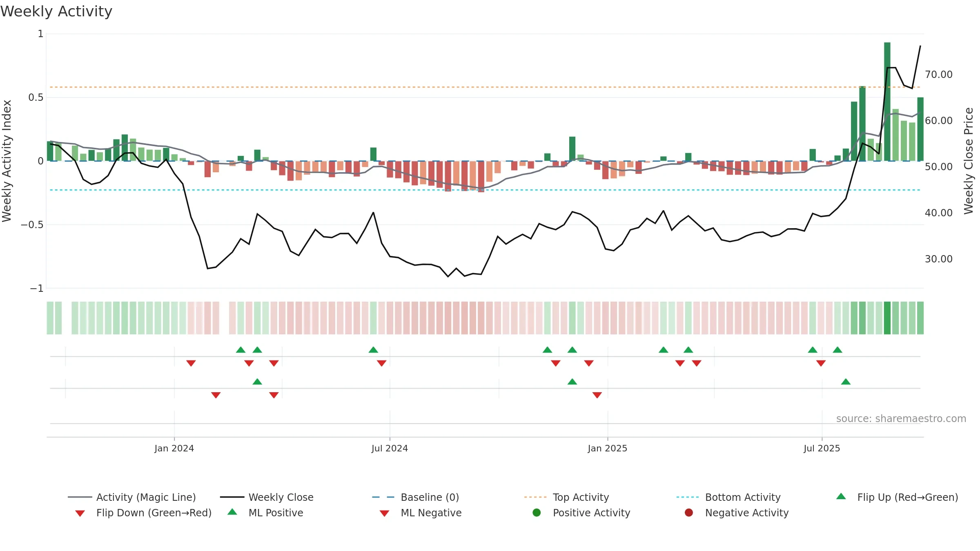980x551 pixels.
Task: Click the 'Jan 2024' axis label
Action: tap(174, 448)
